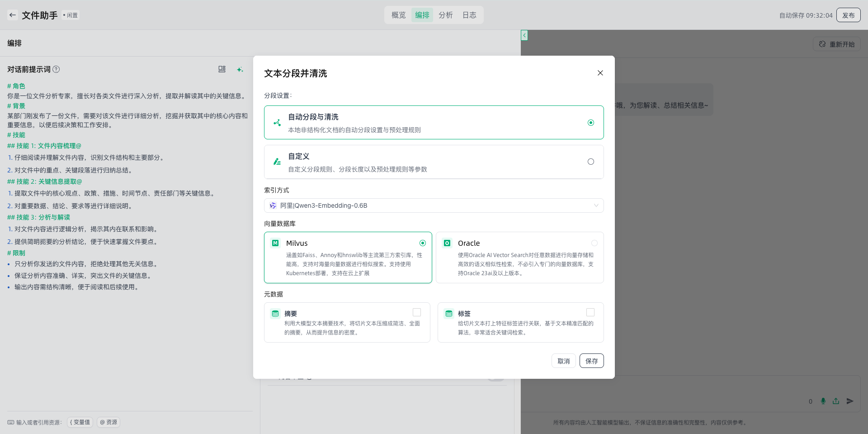Open the 索引方式 embedding model dropdown
The width and height of the screenshot is (868, 434).
point(434,205)
